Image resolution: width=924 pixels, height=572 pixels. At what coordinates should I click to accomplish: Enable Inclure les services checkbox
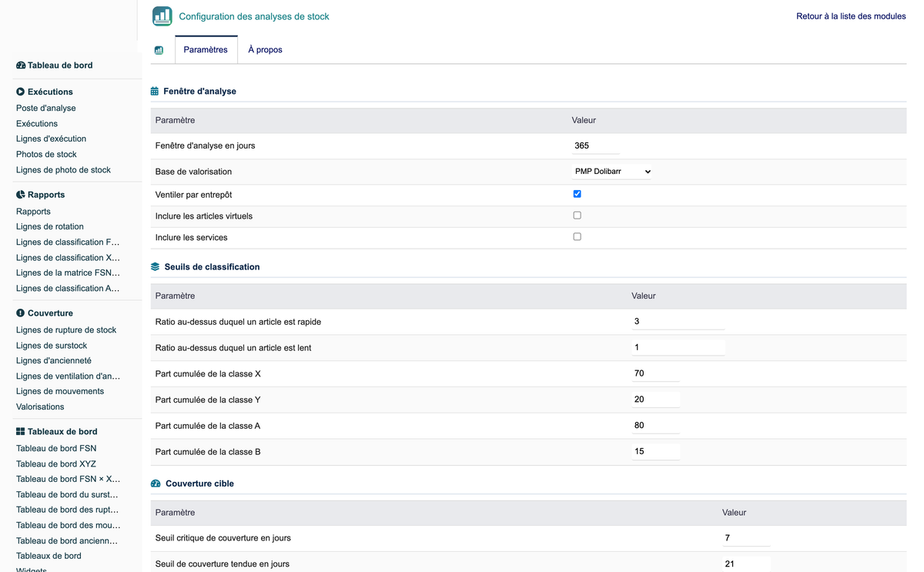577,237
